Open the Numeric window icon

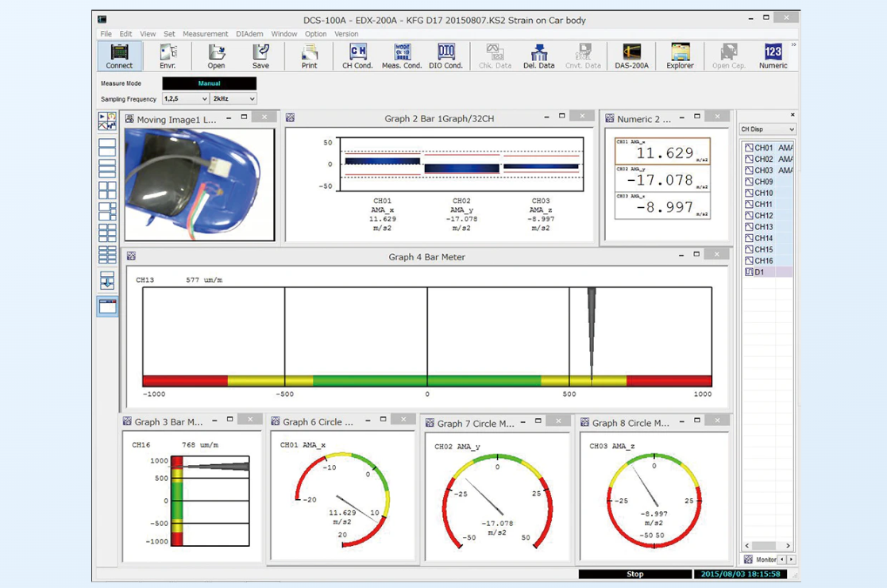pyautogui.click(x=772, y=56)
